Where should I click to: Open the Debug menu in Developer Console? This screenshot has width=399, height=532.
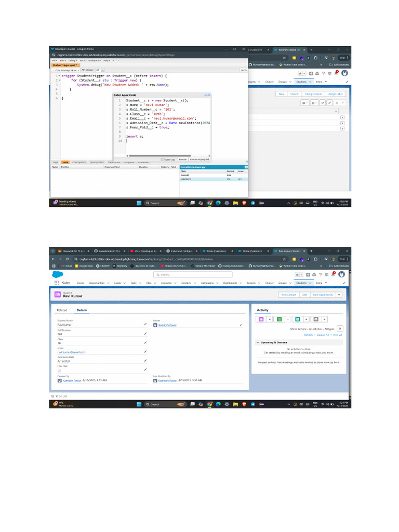pos(72,60)
